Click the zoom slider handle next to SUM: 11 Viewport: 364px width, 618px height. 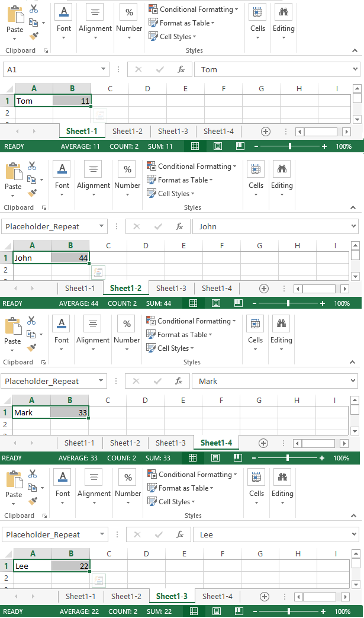click(x=289, y=146)
